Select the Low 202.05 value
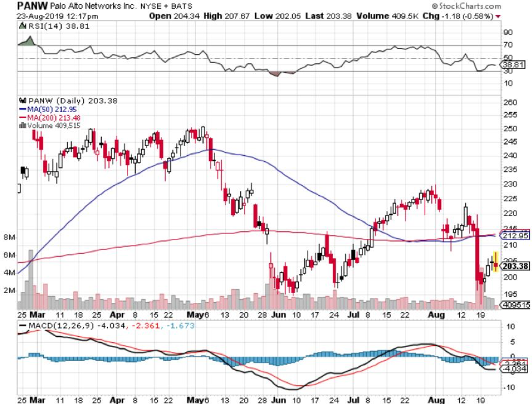The width and height of the screenshot is (532, 404). 277,16
